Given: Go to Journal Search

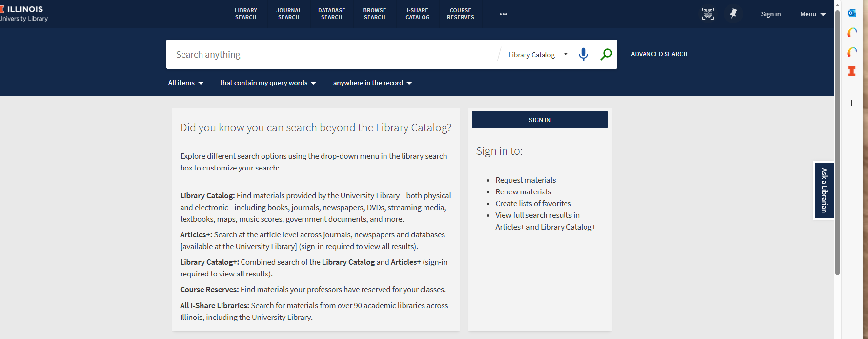Looking at the screenshot, I should click(x=288, y=14).
